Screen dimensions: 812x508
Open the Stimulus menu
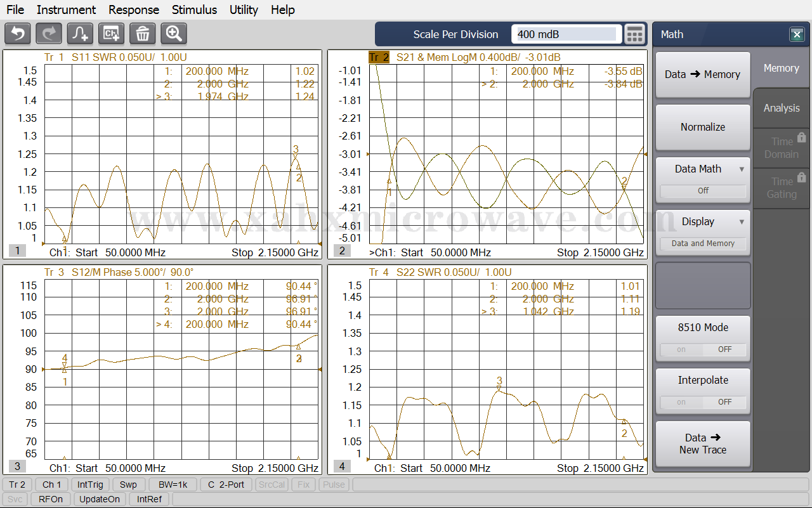pos(194,10)
